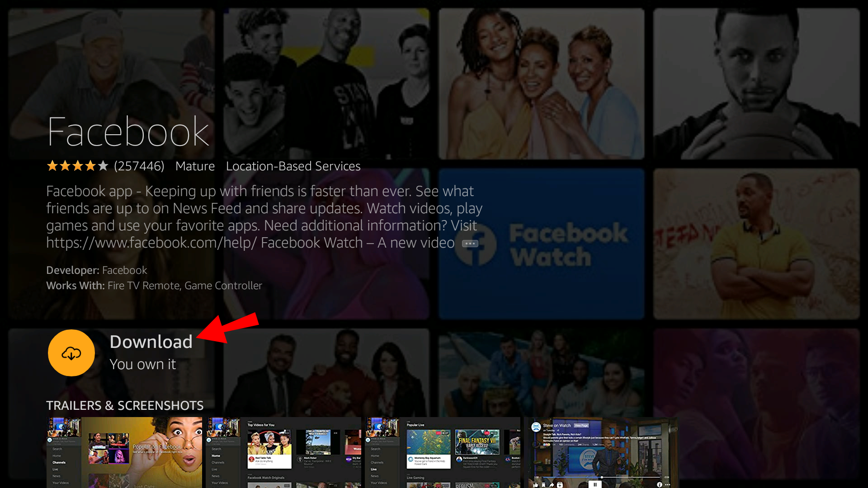Expand the full description with ellipsis button

click(470, 244)
